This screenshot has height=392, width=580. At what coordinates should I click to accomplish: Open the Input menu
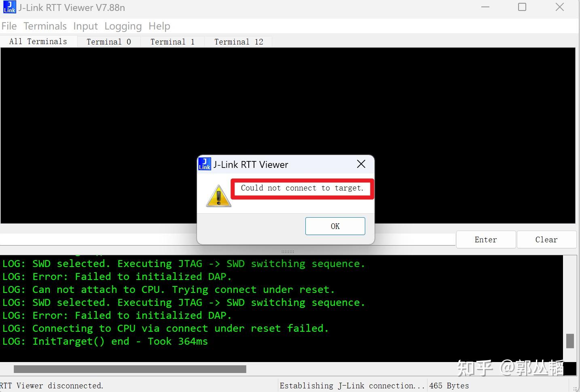click(x=85, y=26)
